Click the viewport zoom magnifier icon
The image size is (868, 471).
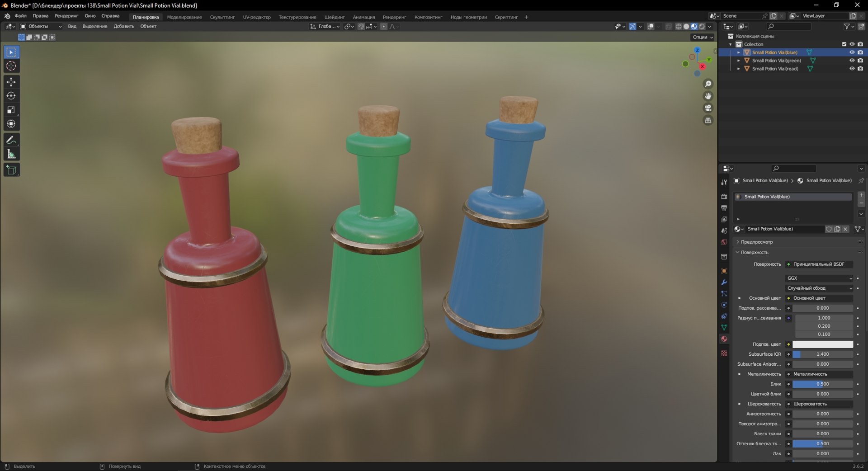tap(708, 84)
